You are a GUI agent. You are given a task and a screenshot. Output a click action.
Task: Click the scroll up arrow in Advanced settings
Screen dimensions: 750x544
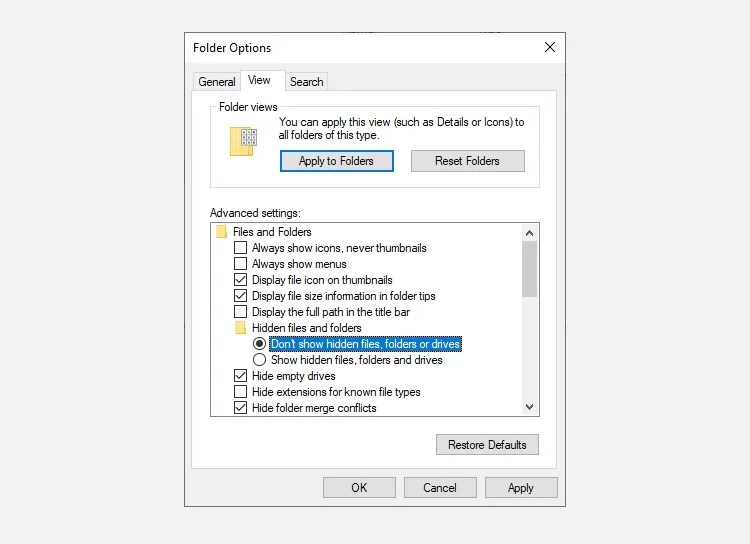coord(529,233)
